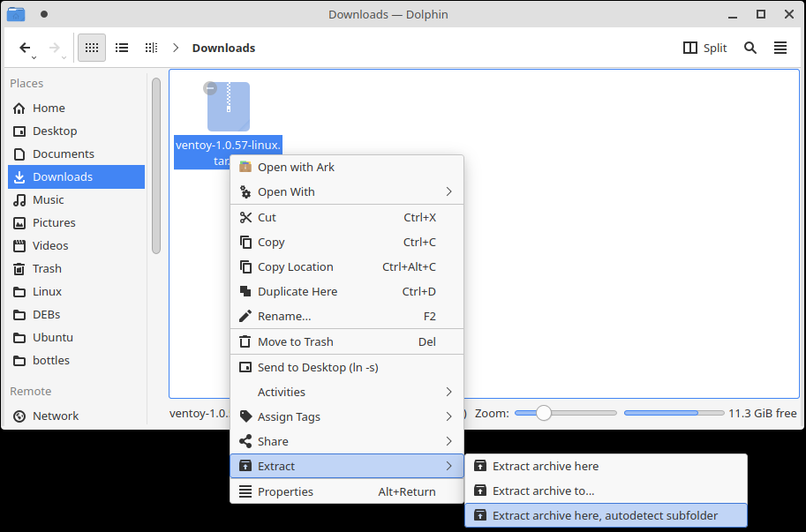Screen dimensions: 806x532
Task: Open the Ubuntu folder bookmark
Action: (76, 337)
